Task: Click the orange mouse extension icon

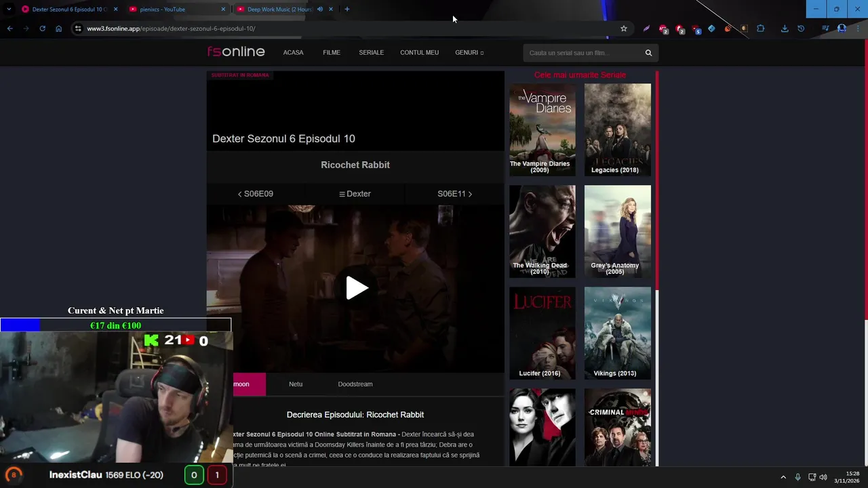Action: point(728,28)
